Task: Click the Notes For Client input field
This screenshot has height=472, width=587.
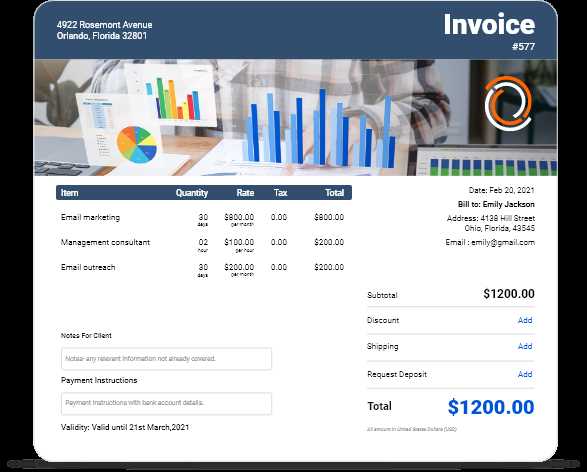Action: click(166, 359)
